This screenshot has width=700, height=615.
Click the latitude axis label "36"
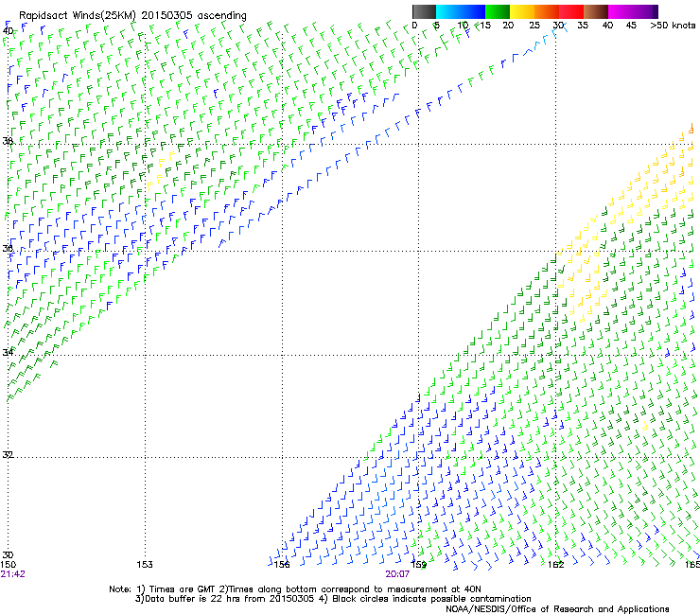(8, 248)
